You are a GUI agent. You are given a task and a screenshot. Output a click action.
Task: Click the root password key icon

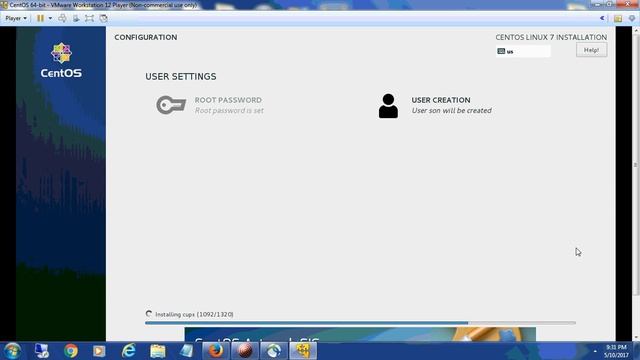point(171,105)
